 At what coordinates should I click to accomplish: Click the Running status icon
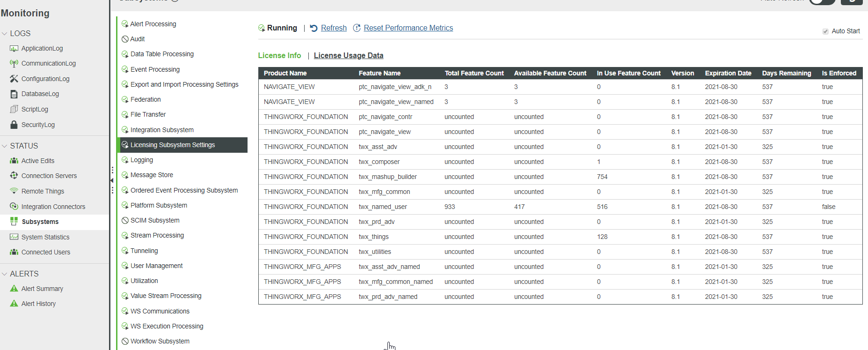[262, 28]
